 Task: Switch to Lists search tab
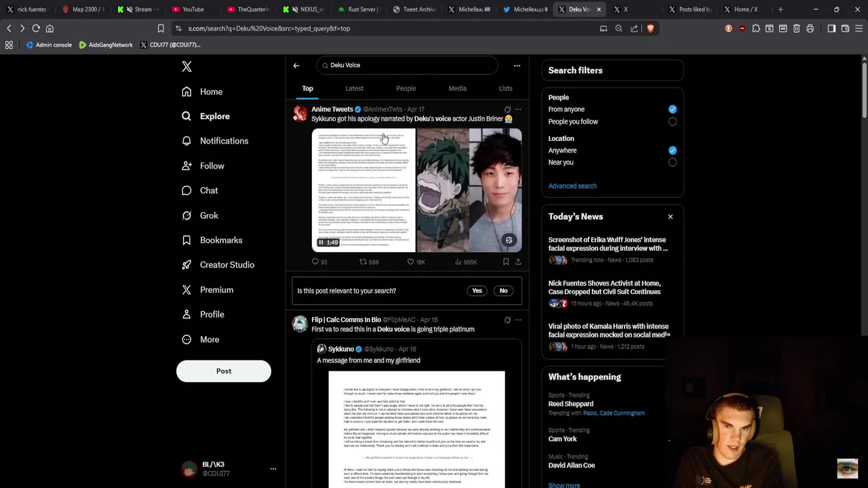(505, 89)
